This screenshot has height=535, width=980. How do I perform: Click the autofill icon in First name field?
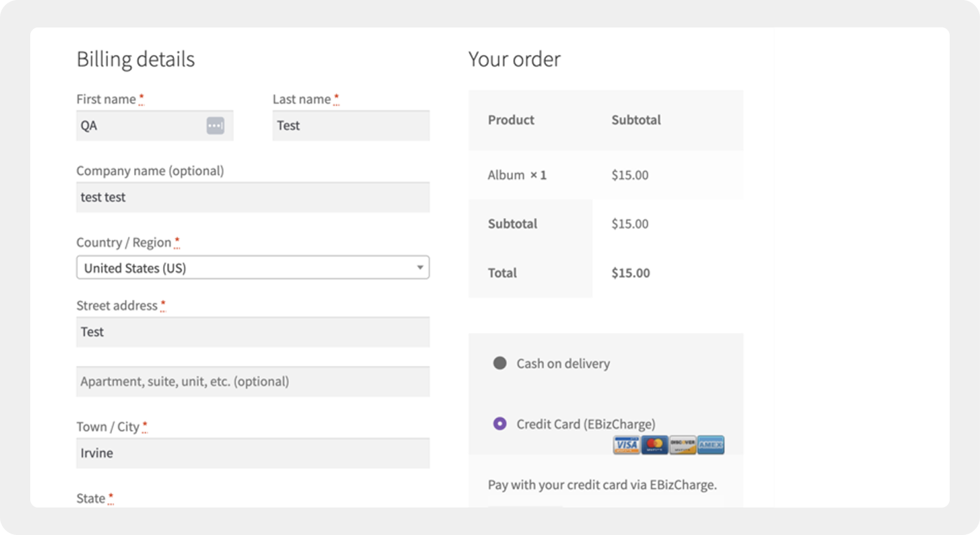215,125
